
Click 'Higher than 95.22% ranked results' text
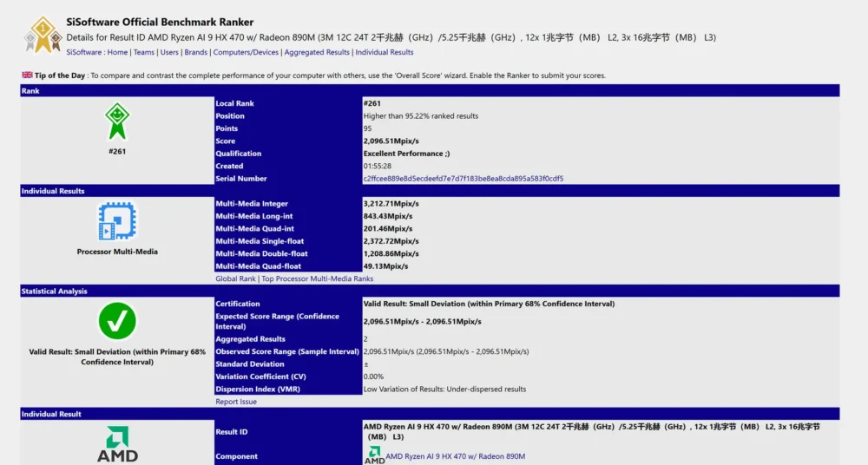(421, 115)
